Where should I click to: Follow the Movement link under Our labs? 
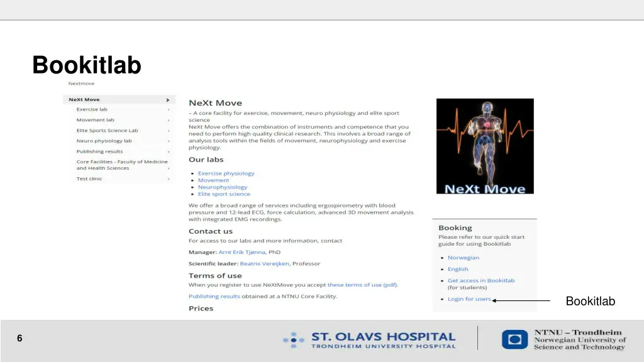click(213, 180)
